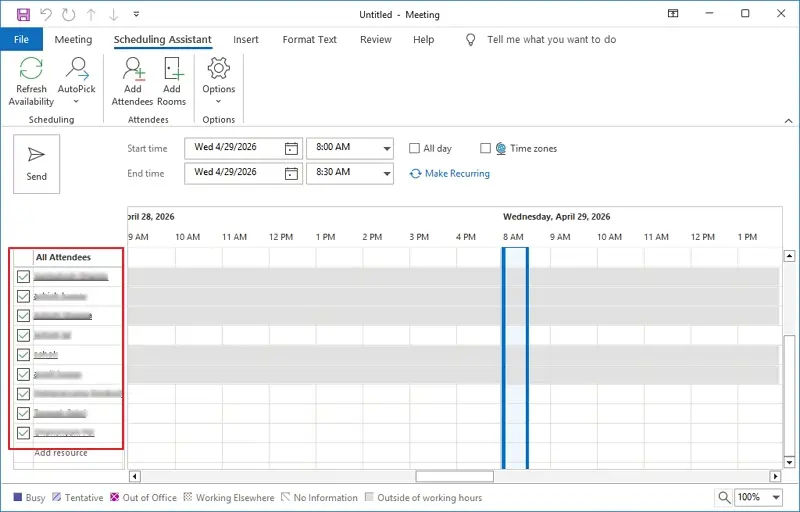Select the Scheduling Assistant tab
The height and width of the screenshot is (512, 800).
[163, 40]
